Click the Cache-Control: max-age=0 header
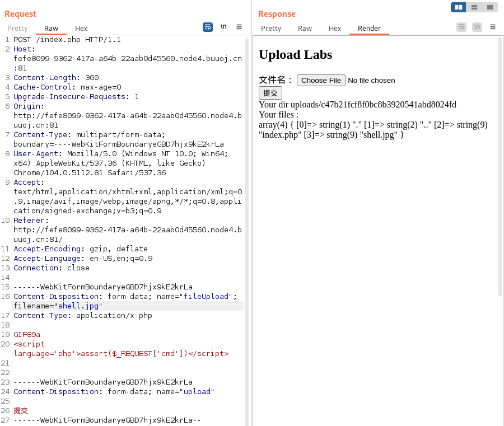This screenshot has width=504, height=426. click(67, 87)
